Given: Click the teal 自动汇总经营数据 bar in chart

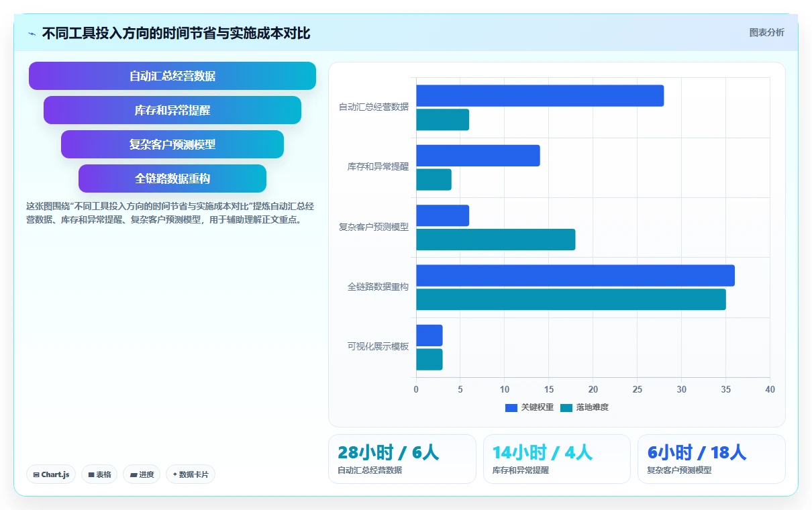Looking at the screenshot, I should click(x=442, y=119).
